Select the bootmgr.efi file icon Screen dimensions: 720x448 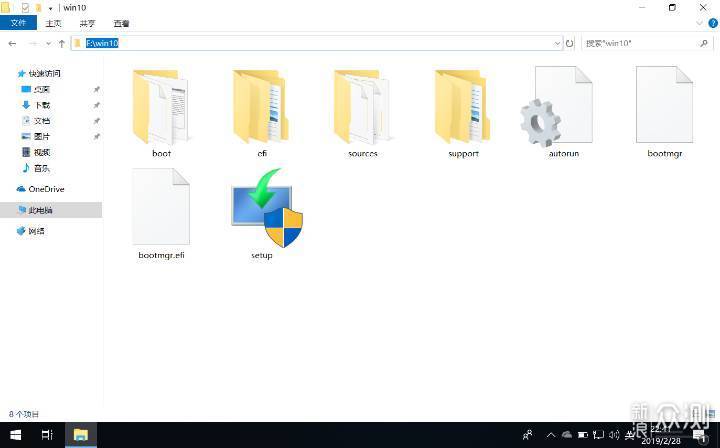161,207
